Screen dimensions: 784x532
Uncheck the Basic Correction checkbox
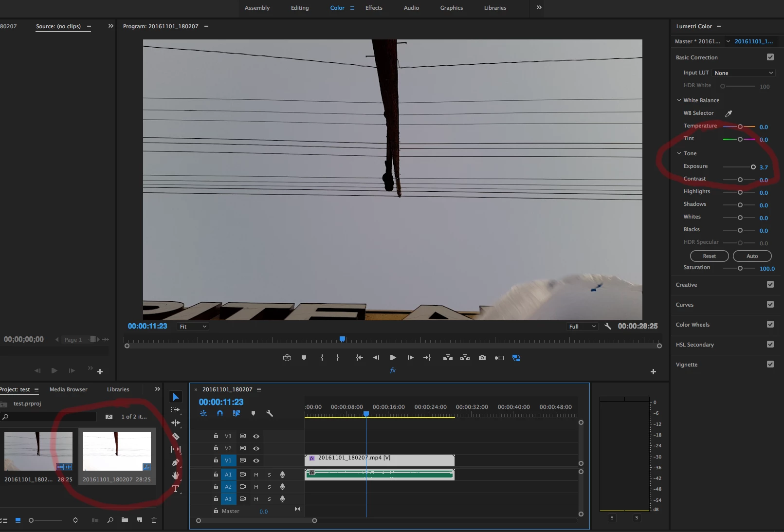coord(770,57)
